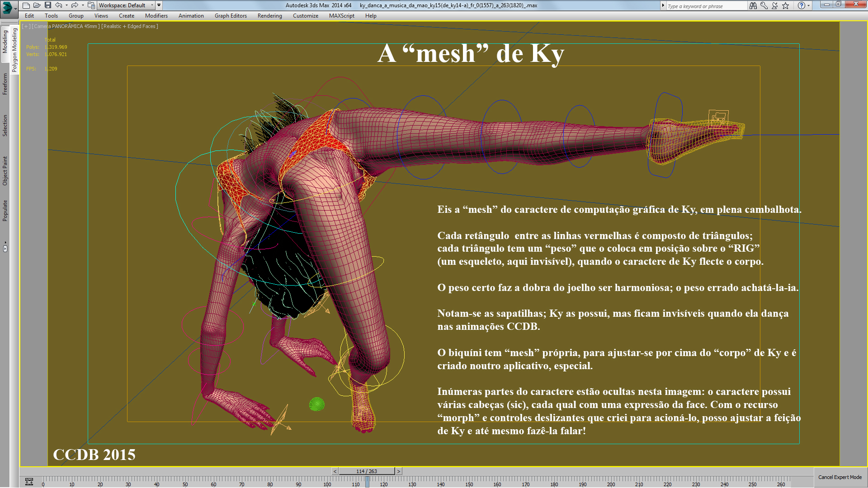This screenshot has width=868, height=488.
Task: Open the Undo history dropdown arrow
Action: (66, 5)
